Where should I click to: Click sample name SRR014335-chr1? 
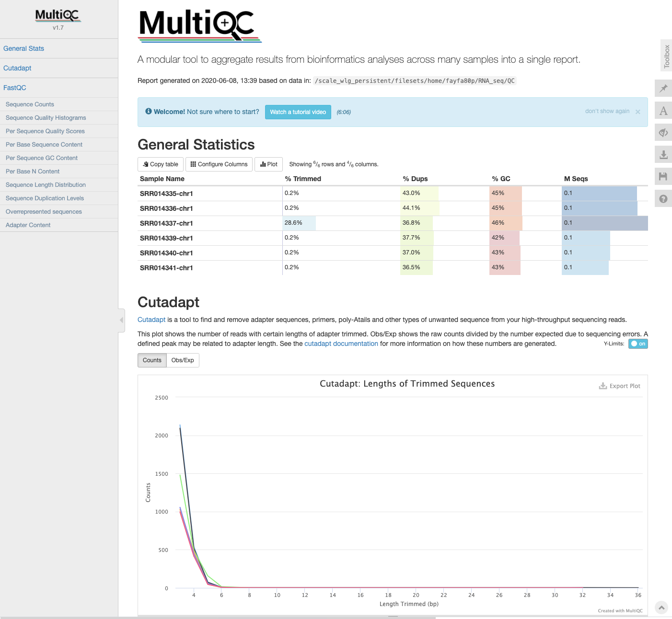(x=166, y=194)
